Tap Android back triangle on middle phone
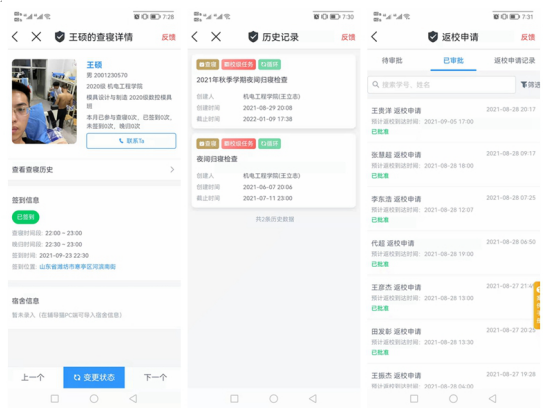Viewport: 550px width, 408px height. click(x=313, y=399)
